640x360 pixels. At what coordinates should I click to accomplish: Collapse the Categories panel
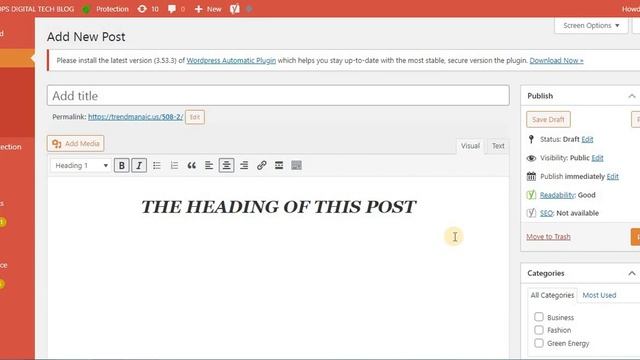[x=632, y=273]
